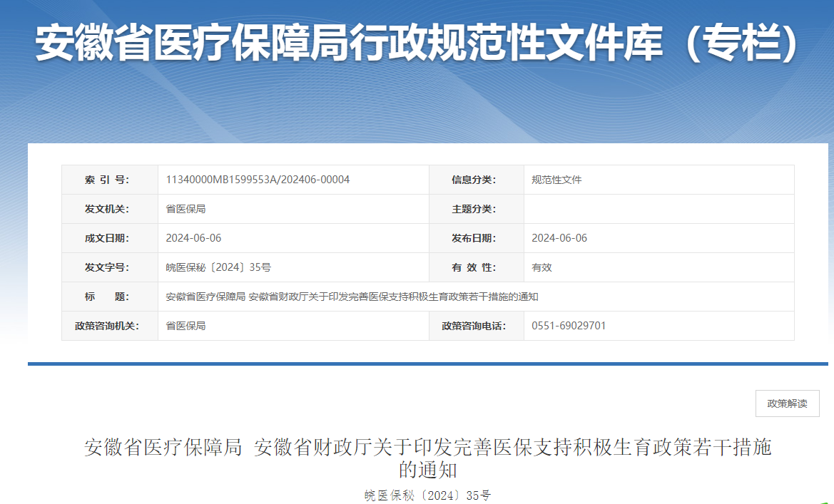The width and height of the screenshot is (834, 504).
Task: Click the 发布日期 value 2024-06-06
Action: coord(559,238)
